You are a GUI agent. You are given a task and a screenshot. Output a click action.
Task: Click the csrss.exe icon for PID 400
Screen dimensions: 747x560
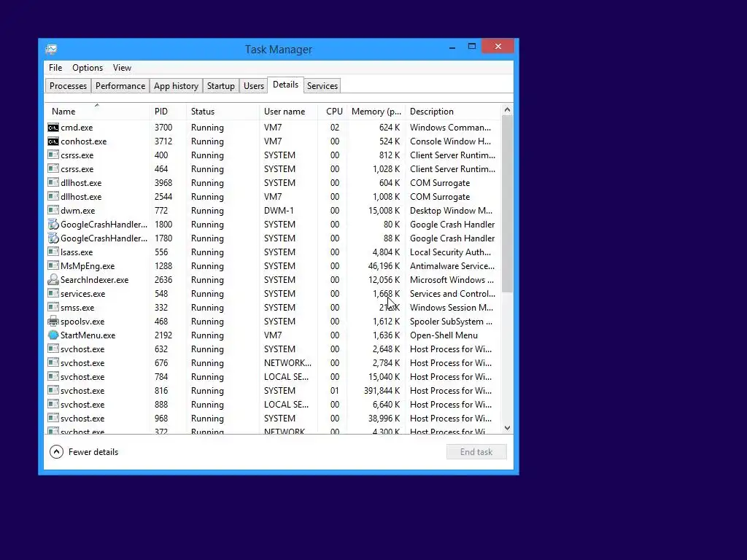click(53, 155)
